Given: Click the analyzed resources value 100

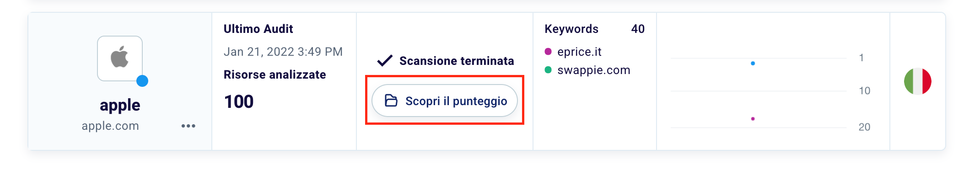Looking at the screenshot, I should click(239, 101).
